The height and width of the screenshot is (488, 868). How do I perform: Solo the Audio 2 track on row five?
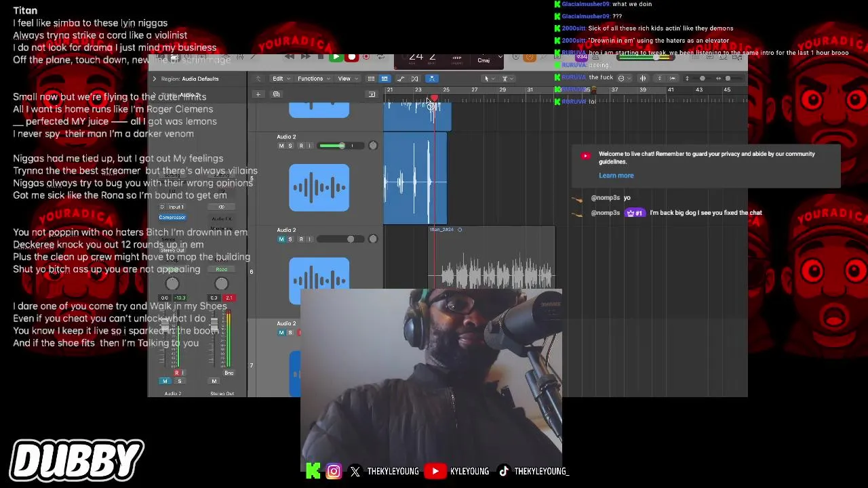[290, 146]
